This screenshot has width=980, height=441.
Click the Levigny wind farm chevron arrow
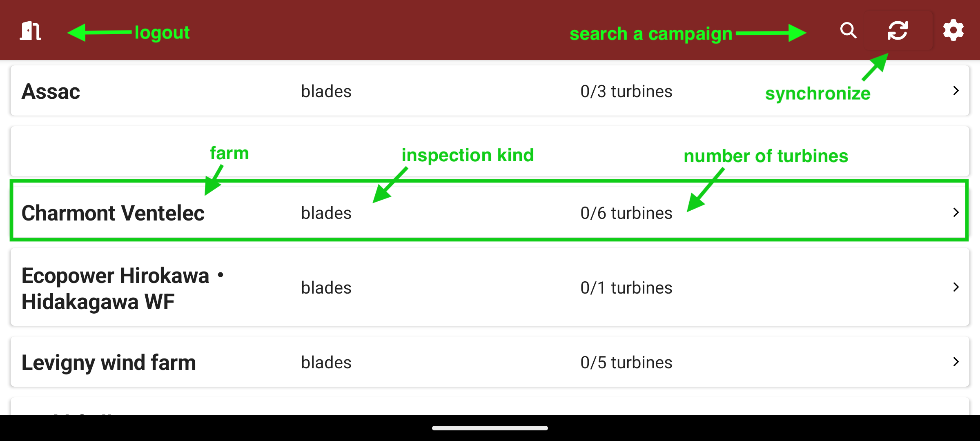click(x=955, y=362)
